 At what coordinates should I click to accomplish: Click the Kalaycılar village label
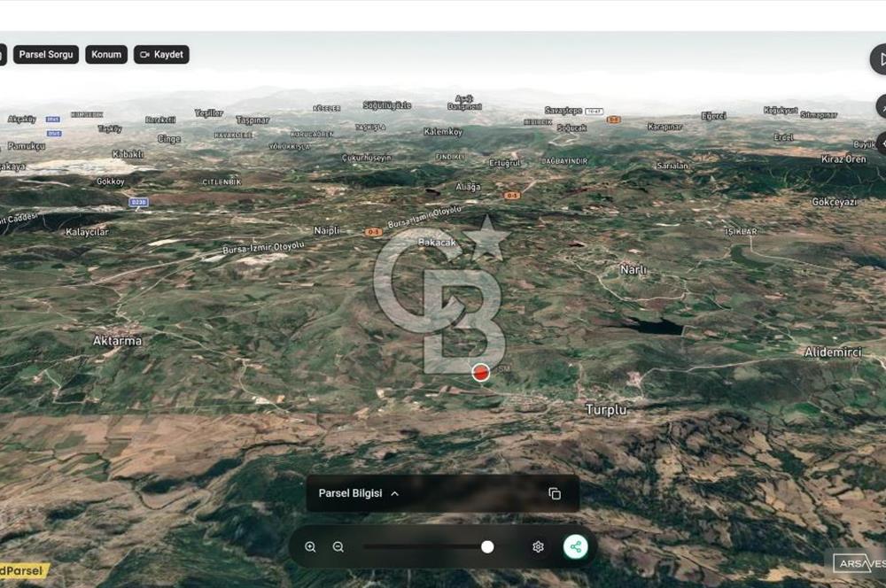(x=87, y=232)
